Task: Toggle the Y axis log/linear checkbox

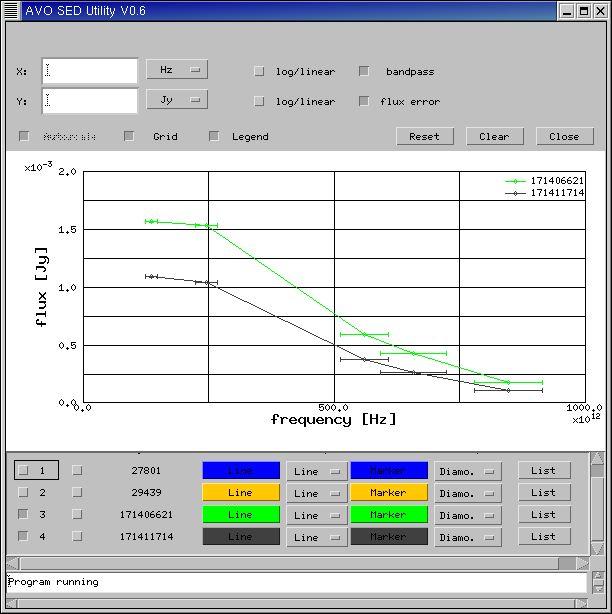Action: 259,101
